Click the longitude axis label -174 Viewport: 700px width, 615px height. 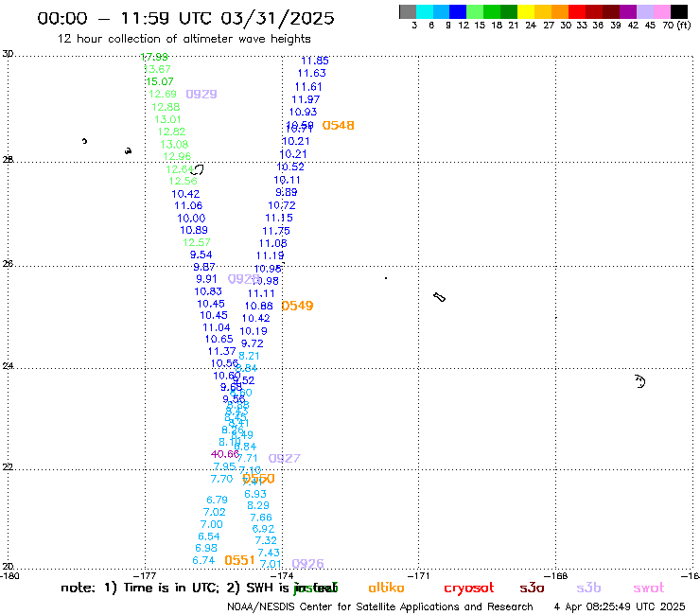pyautogui.click(x=284, y=575)
